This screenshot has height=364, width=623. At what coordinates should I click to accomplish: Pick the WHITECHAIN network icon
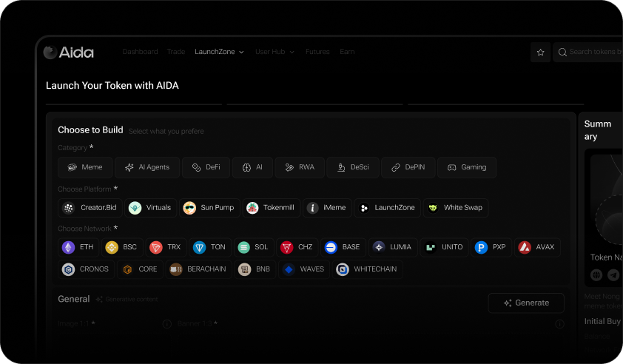click(343, 269)
